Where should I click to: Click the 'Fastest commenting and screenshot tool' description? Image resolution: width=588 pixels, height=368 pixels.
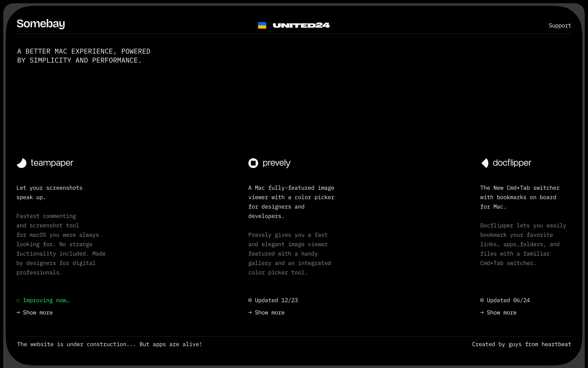point(61,244)
